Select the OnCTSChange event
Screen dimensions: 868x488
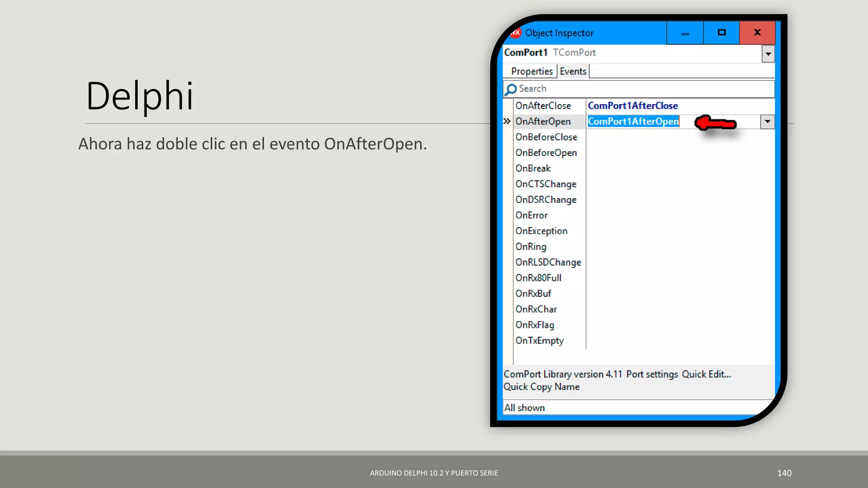tap(546, 184)
